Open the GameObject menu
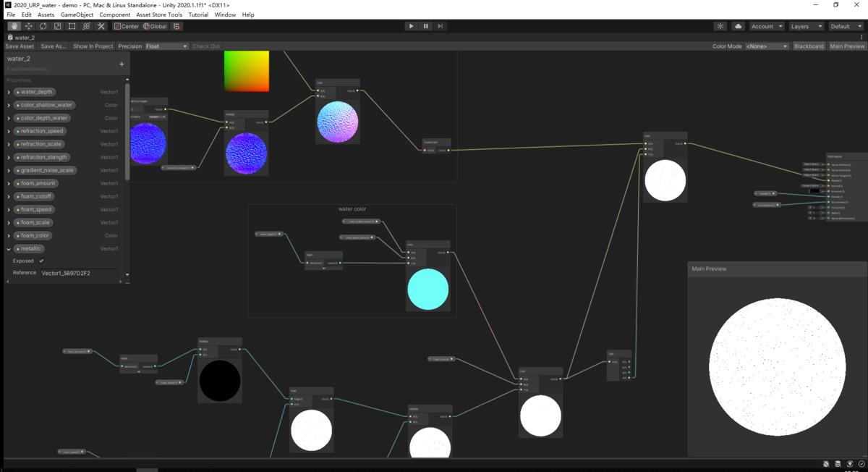Viewport: 868px width, 472px height. point(77,14)
